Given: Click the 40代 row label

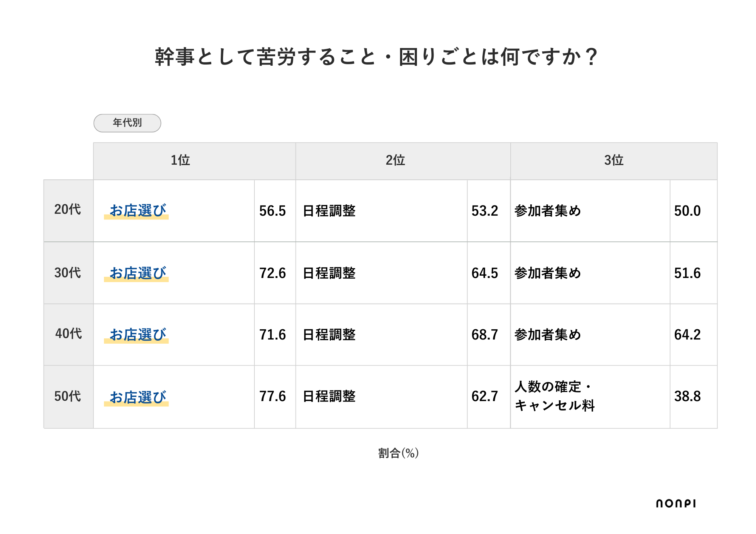Looking at the screenshot, I should click(68, 334).
